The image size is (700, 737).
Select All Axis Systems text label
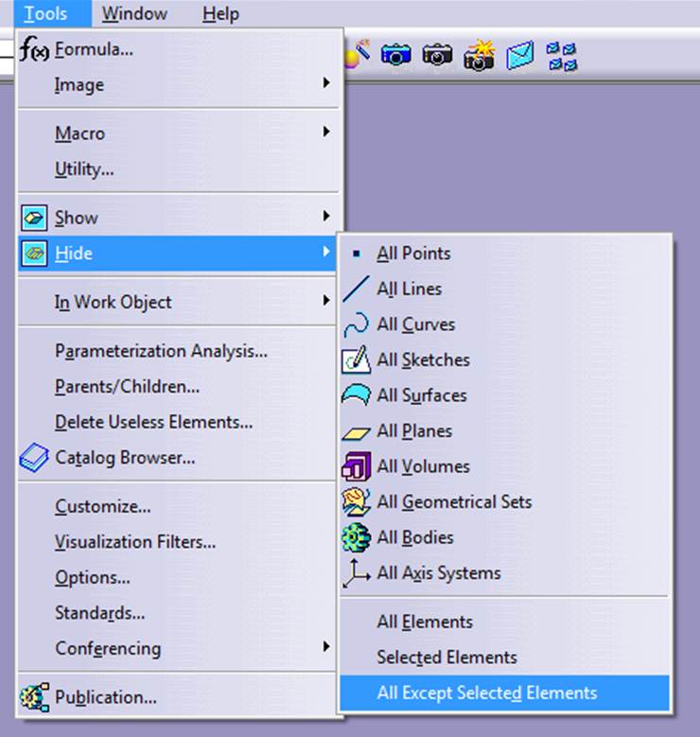pyautogui.click(x=439, y=573)
